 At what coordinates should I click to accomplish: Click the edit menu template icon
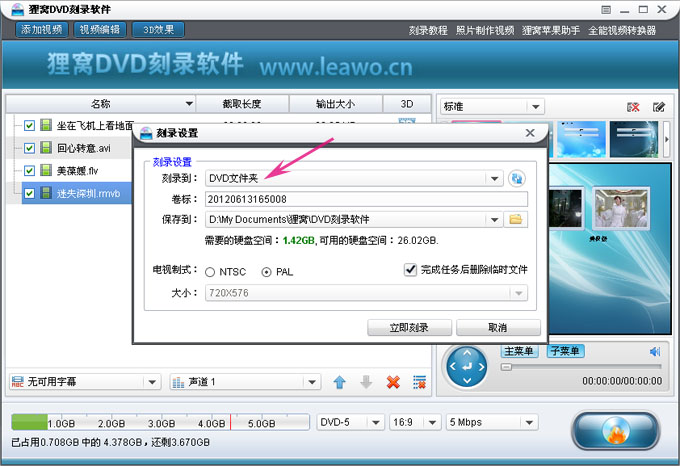point(659,107)
